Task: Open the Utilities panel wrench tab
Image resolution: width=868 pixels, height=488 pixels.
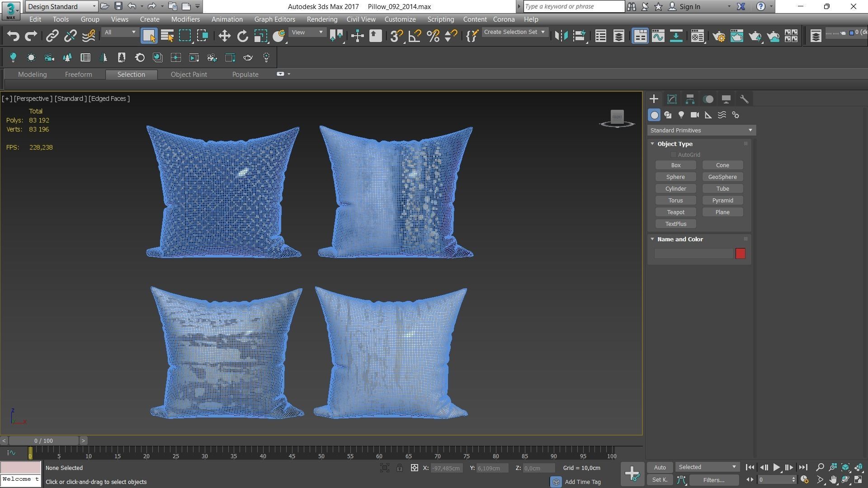Action: click(744, 99)
